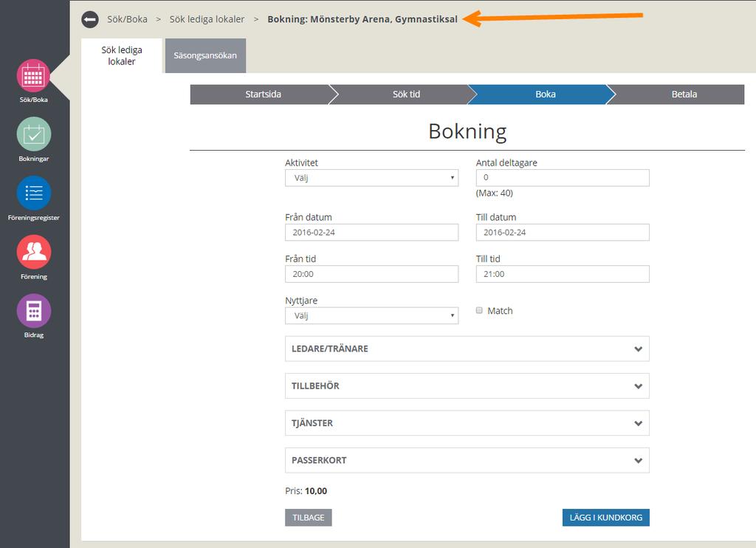The height and width of the screenshot is (548, 756).
Task: Click the Från datum field
Action: [x=372, y=233]
